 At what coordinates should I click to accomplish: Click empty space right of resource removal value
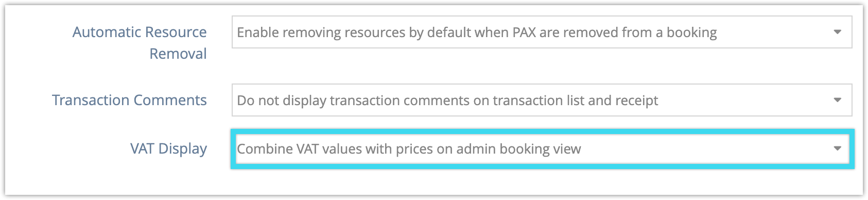(772, 32)
